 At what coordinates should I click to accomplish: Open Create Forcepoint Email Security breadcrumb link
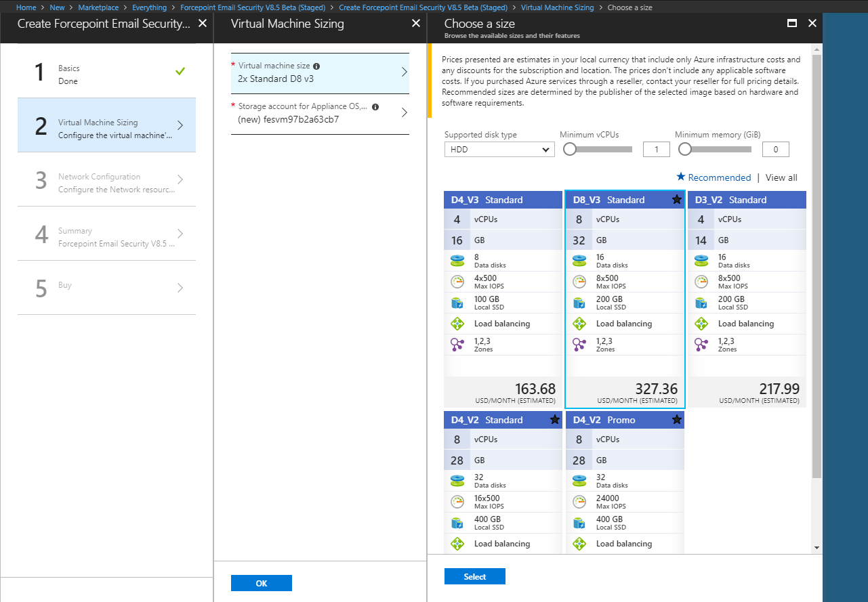[423, 7]
